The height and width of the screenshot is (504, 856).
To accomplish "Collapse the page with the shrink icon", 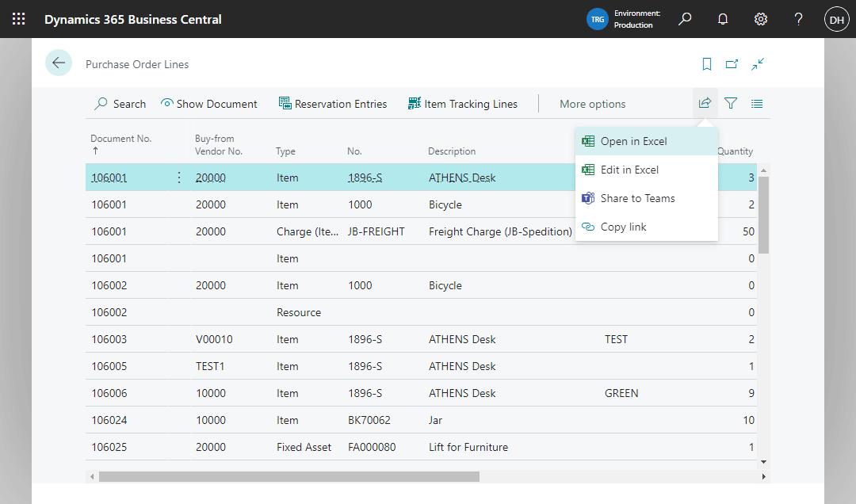I will (x=757, y=64).
